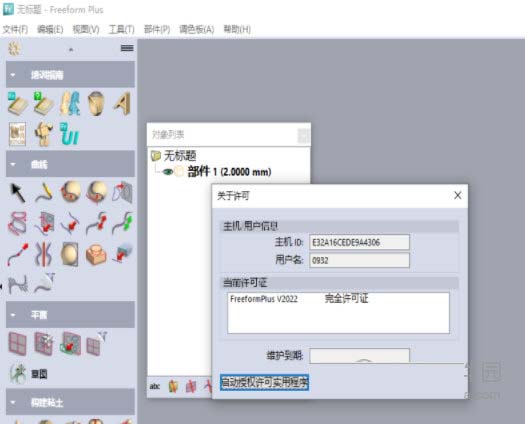Open the 调色板(A) menu
Image resolution: width=525 pixels, height=424 pixels.
point(197,29)
